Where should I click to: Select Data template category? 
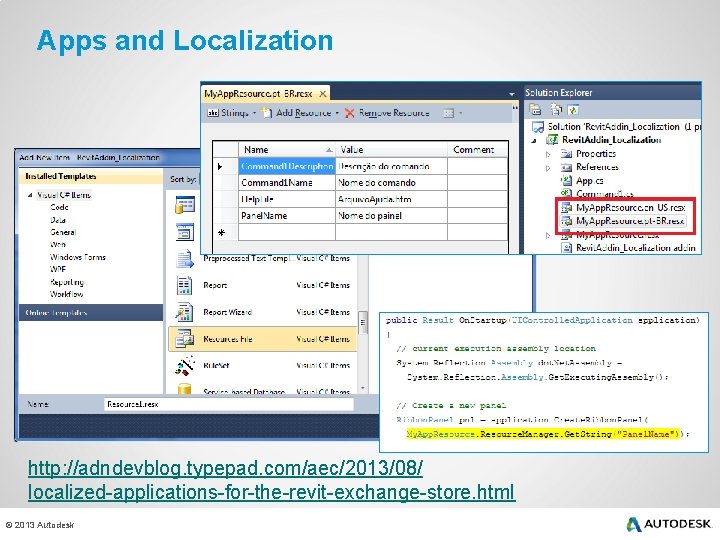(x=58, y=220)
